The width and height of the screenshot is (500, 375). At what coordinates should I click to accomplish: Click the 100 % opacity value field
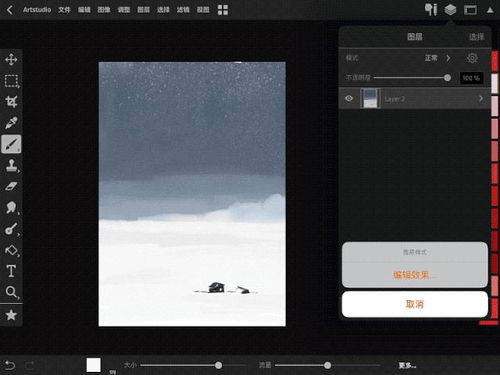(x=471, y=78)
